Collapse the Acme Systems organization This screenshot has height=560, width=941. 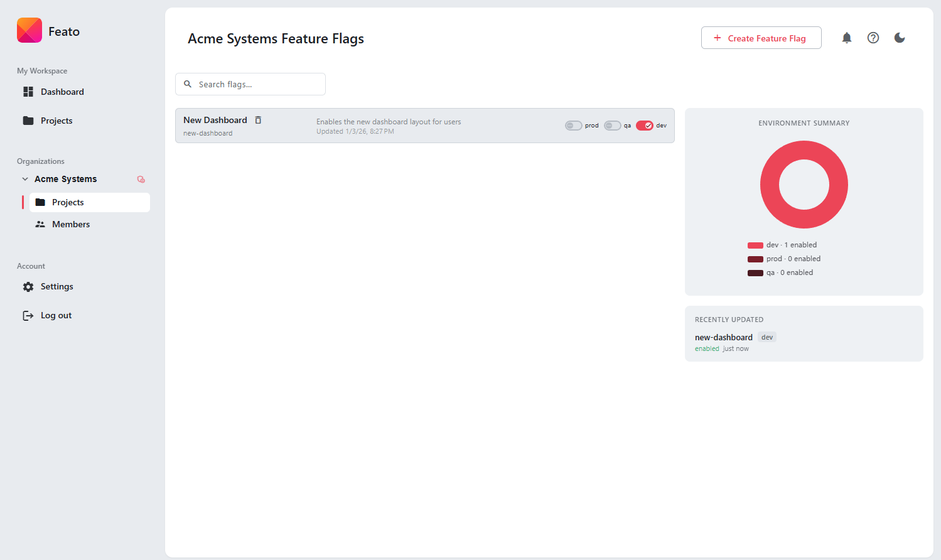point(24,179)
